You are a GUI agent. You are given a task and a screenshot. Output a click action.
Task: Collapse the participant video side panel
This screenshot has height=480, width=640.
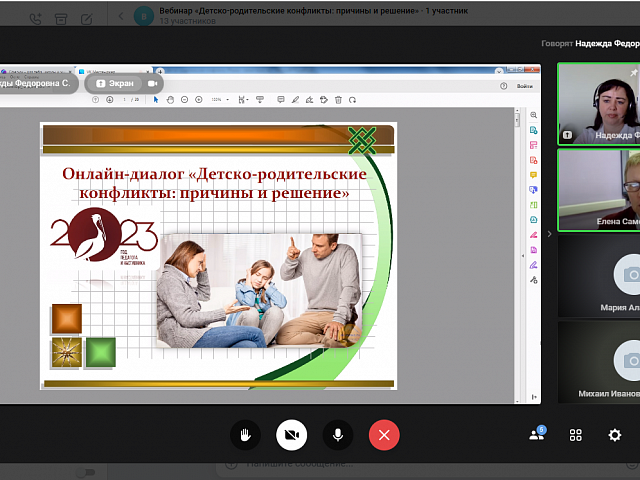(x=548, y=233)
